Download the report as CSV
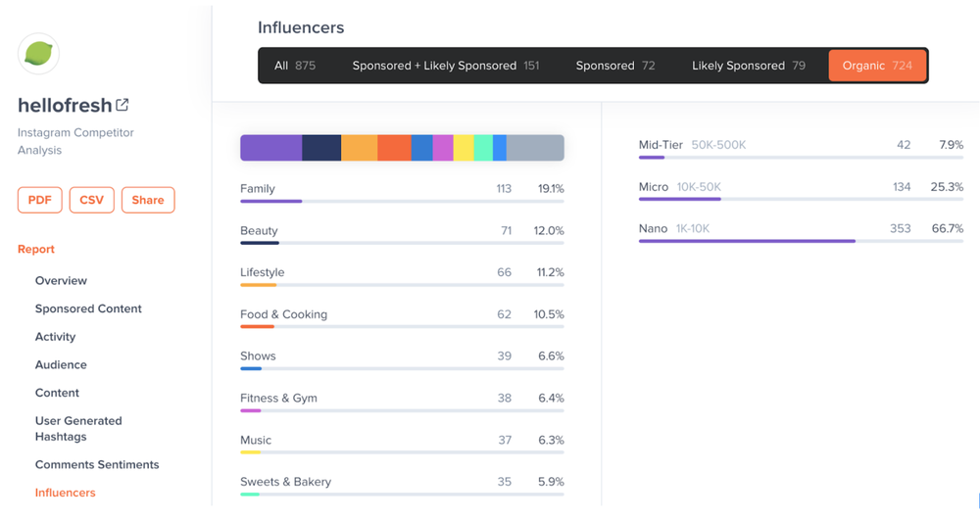980x521 pixels. (x=92, y=200)
